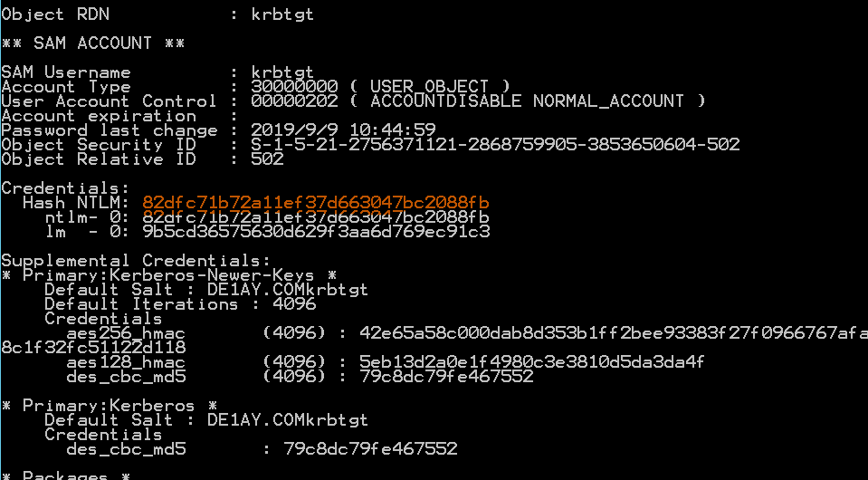Click the orange Hash NTLM value
Screen dimensions: 868x480
tap(315, 202)
